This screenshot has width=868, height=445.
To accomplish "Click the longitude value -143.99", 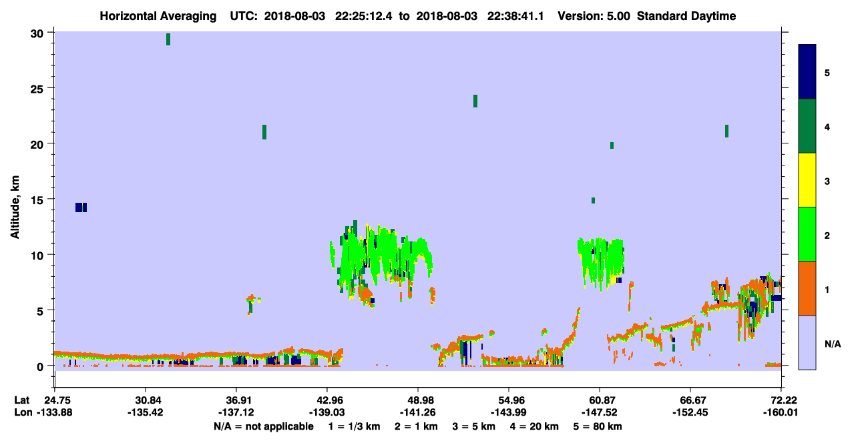I will click(x=508, y=413).
